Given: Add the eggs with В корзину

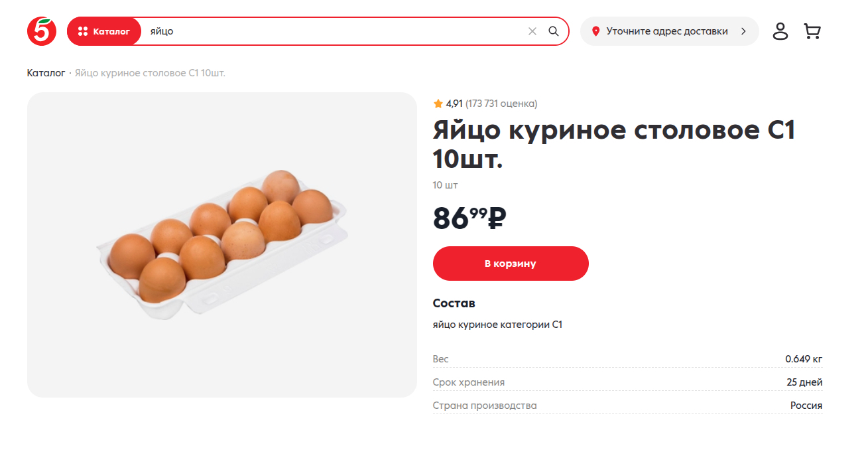Looking at the screenshot, I should point(511,264).
